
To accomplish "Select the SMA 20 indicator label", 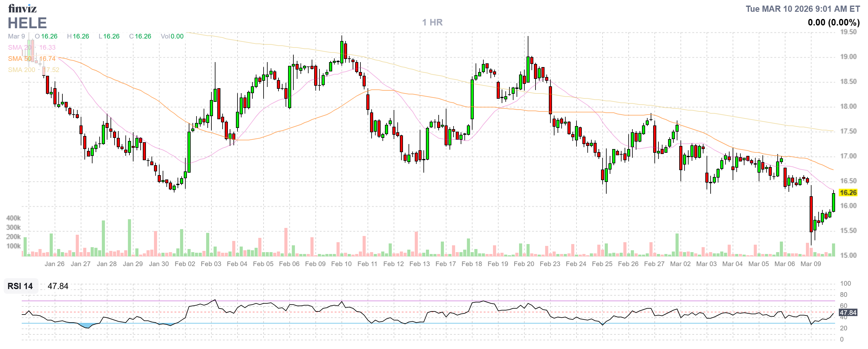I will 20,48.
